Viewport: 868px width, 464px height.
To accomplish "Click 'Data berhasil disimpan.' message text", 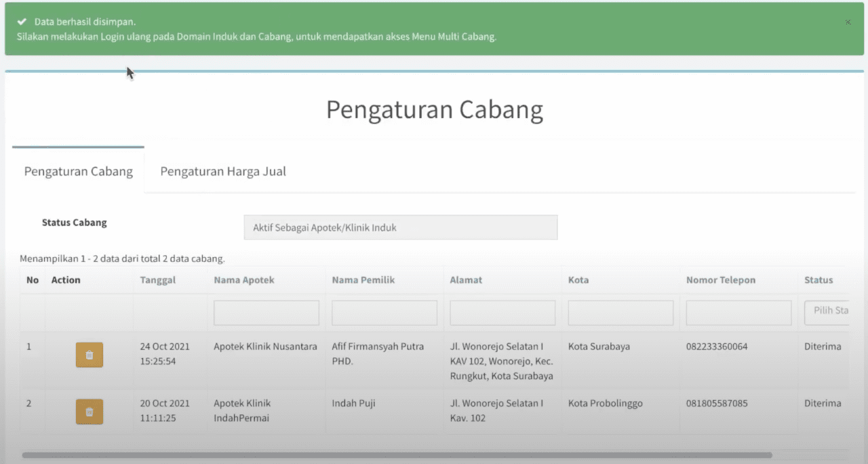I will click(85, 22).
